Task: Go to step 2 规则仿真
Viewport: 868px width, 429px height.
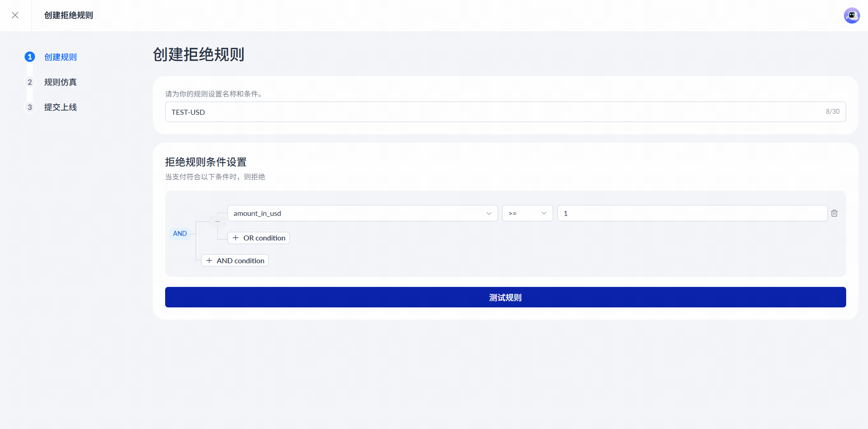Action: click(x=61, y=82)
